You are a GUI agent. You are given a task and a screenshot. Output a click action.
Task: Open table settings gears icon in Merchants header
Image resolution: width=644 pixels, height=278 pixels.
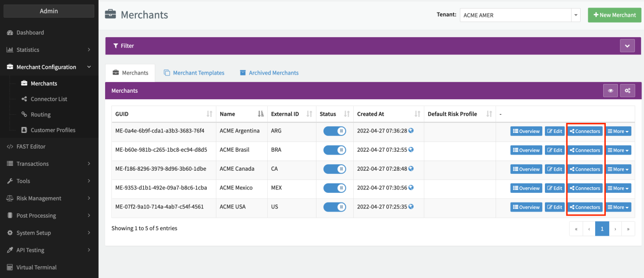pos(627,91)
